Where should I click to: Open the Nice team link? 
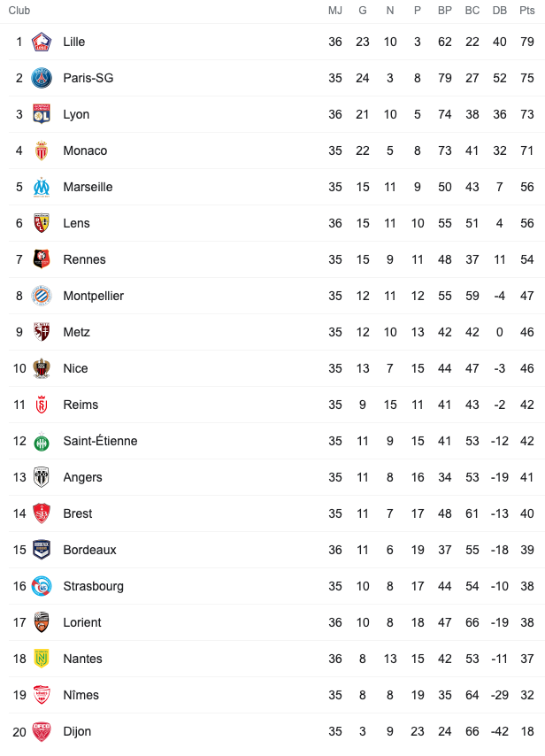click(76, 368)
